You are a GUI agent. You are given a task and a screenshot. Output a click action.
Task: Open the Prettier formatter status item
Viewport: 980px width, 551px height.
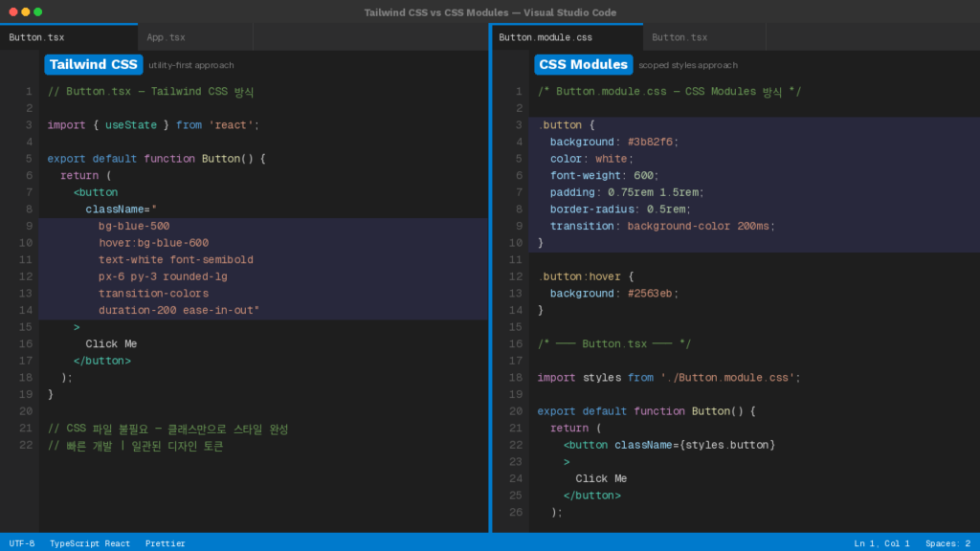point(165,543)
